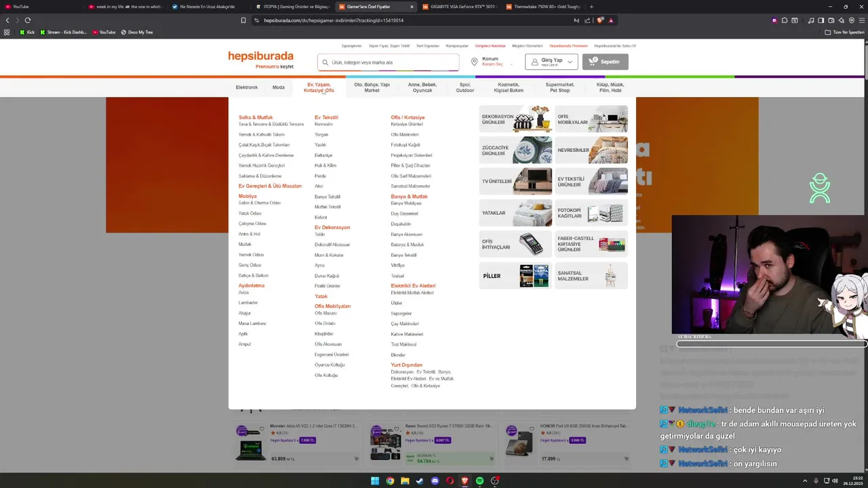Expand hidden system tray icons chevron
The image size is (868, 488).
[x=806, y=481]
